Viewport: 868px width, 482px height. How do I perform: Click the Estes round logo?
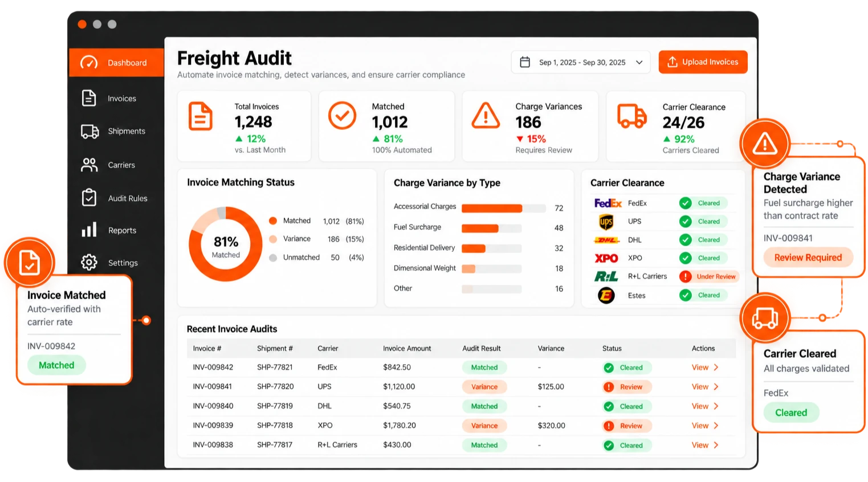tap(606, 295)
